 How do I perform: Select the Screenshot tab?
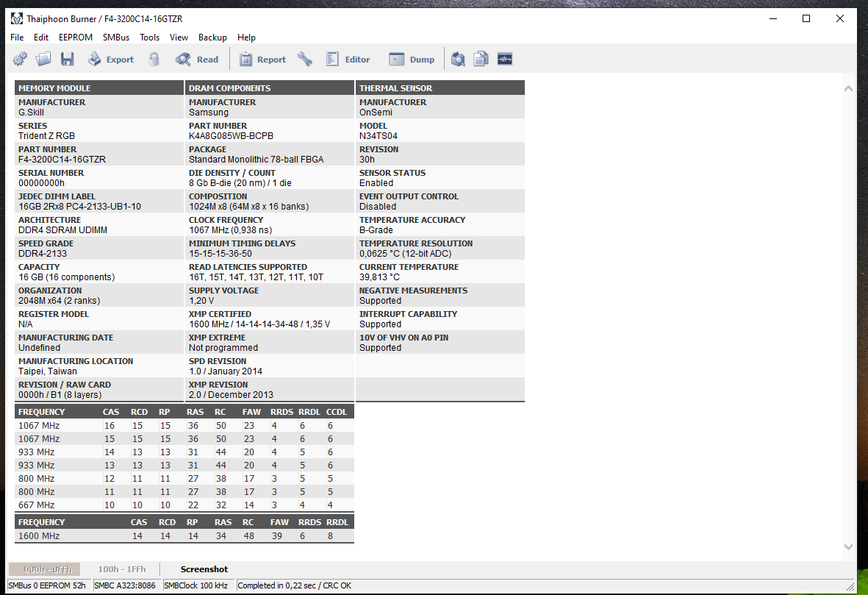204,569
